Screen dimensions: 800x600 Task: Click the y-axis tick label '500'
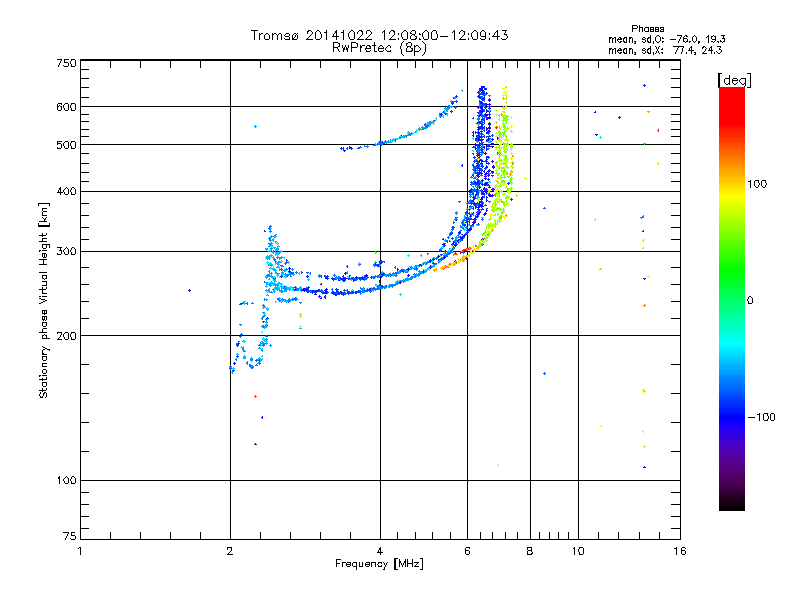[x=67, y=145]
